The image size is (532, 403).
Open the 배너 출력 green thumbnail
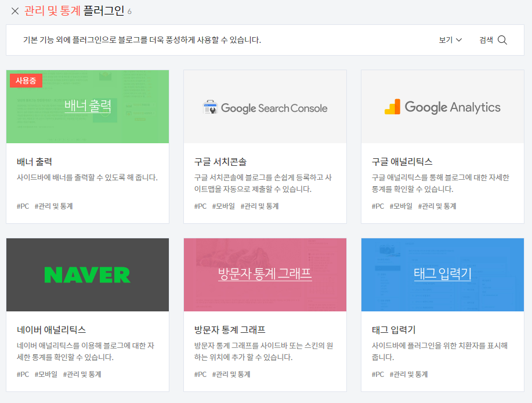point(88,107)
